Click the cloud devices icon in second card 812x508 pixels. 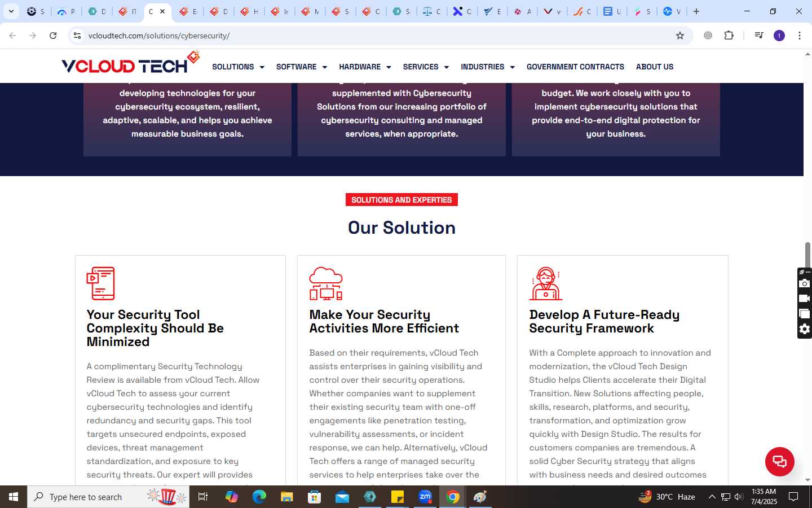point(326,283)
